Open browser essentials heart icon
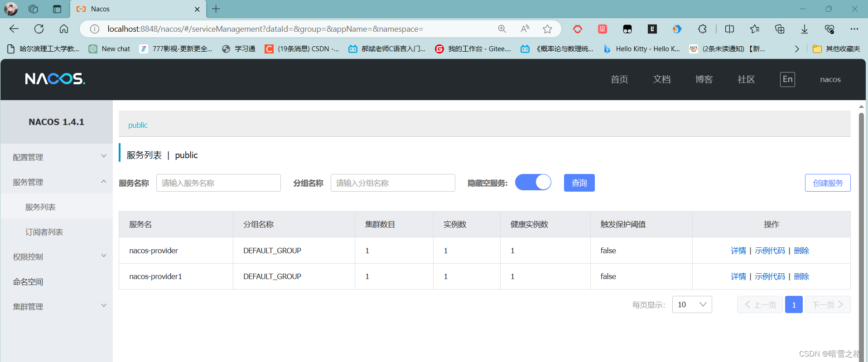868x362 pixels. tap(829, 29)
